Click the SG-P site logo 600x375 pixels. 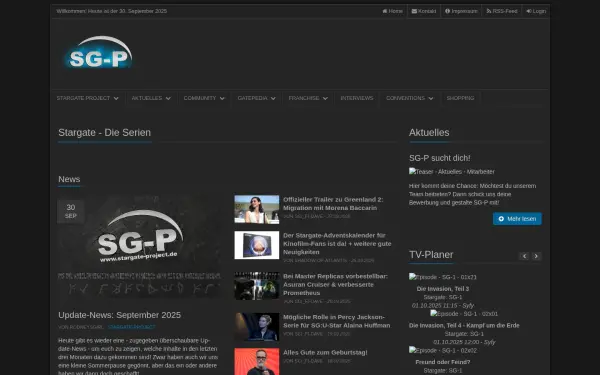click(x=98, y=52)
